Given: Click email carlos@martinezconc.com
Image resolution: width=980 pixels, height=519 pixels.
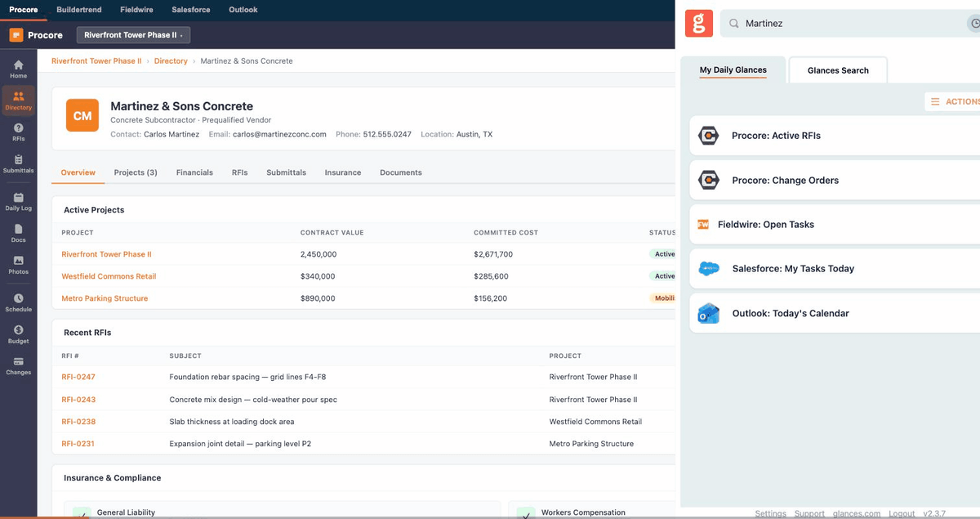Looking at the screenshot, I should coord(279,134).
